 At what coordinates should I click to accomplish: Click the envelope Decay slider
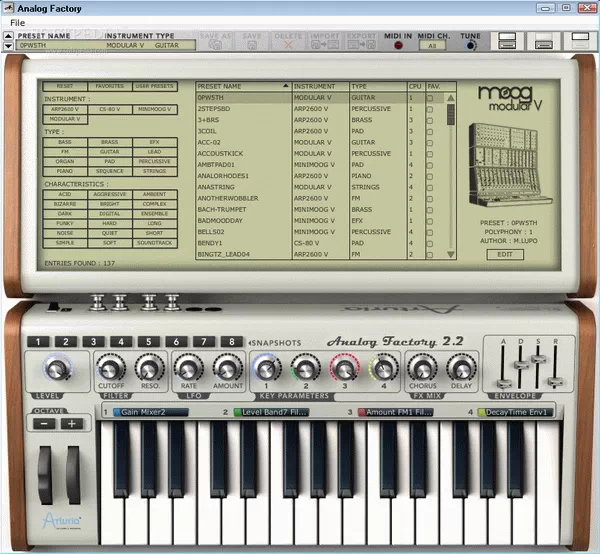click(x=520, y=365)
